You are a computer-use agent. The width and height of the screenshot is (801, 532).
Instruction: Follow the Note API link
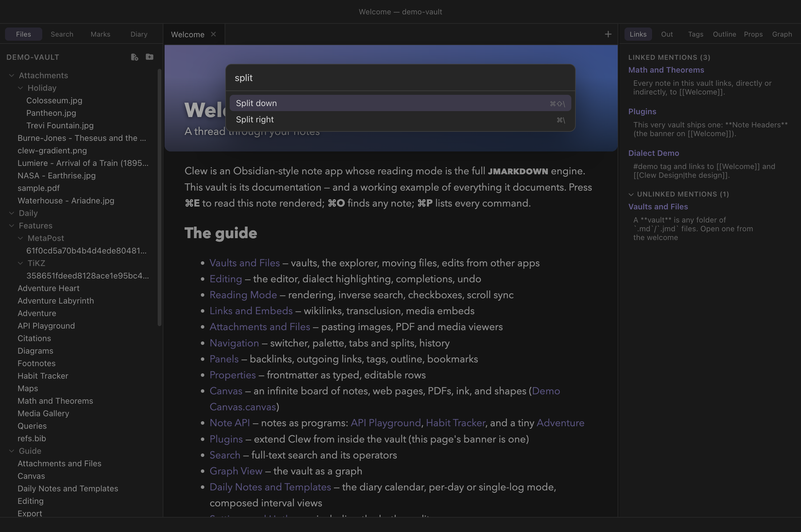click(x=230, y=423)
